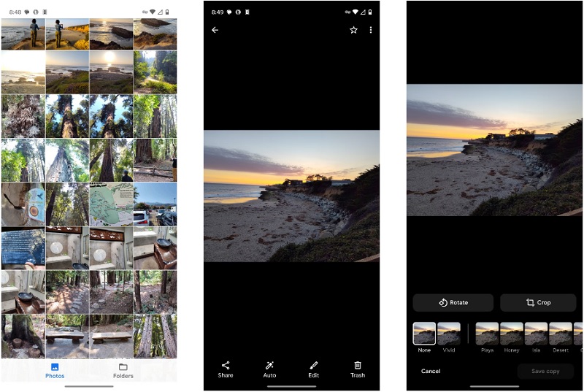This screenshot has width=584, height=392.
Task: Open the bird sticker on tree photo
Action: tap(23, 204)
